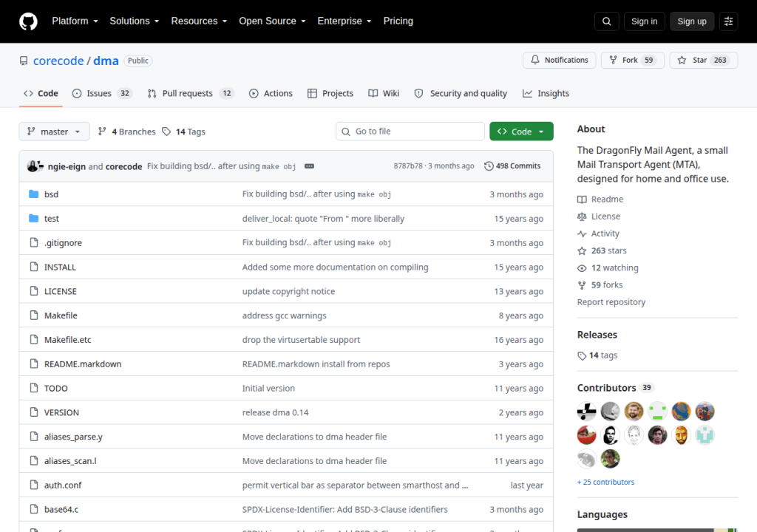Click the repository icon beside corecode
The image size is (757, 532).
[x=24, y=61]
